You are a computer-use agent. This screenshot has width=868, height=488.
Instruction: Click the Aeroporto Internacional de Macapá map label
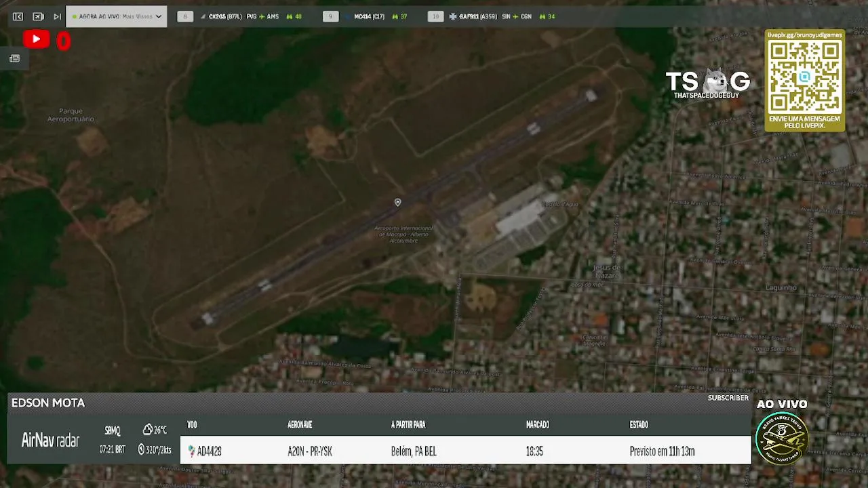[403, 234]
